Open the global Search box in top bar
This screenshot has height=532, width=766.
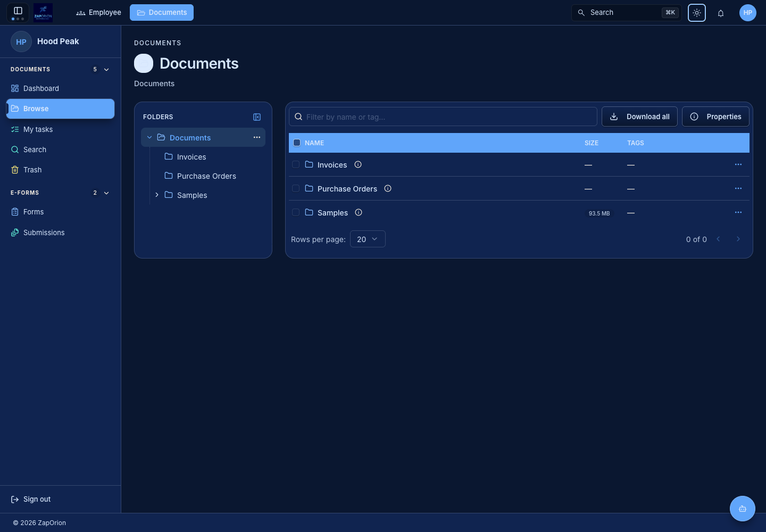627,13
